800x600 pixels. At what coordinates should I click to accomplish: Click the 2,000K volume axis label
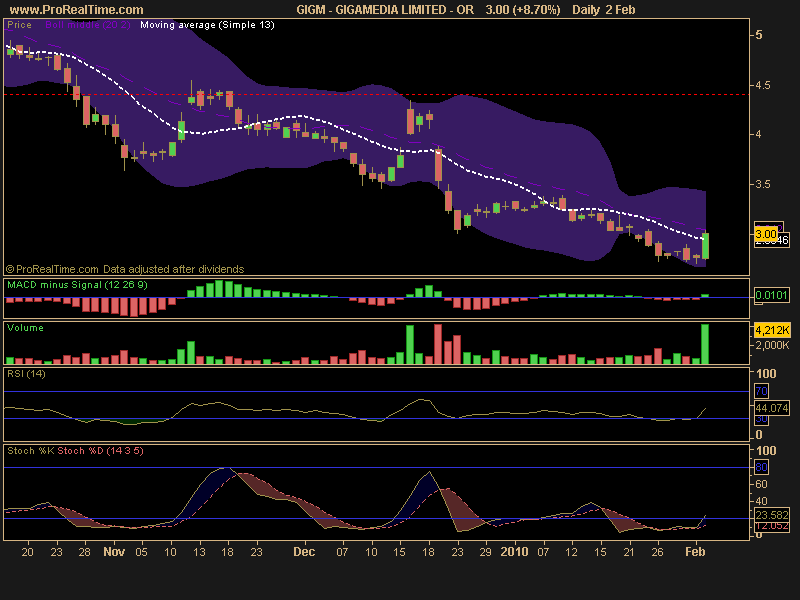point(772,345)
